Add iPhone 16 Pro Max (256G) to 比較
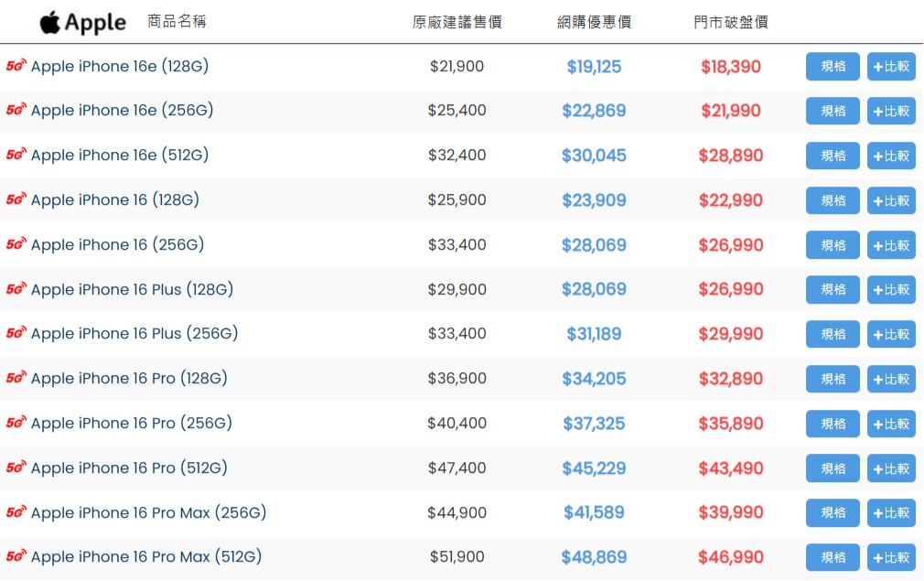Viewport: 924px width, 581px height. [891, 512]
